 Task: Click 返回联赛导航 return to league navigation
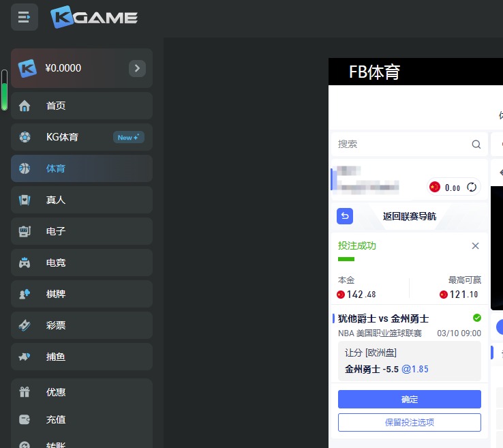pyautogui.click(x=410, y=216)
